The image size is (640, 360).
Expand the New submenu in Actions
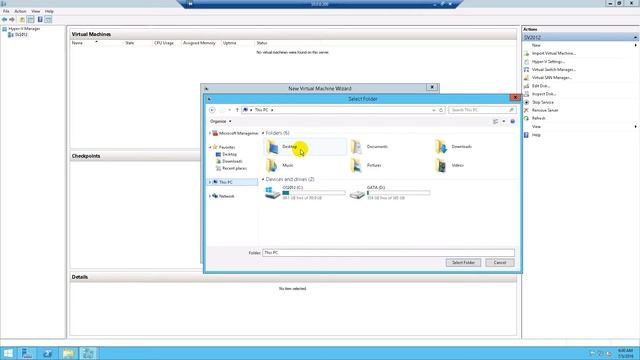635,45
